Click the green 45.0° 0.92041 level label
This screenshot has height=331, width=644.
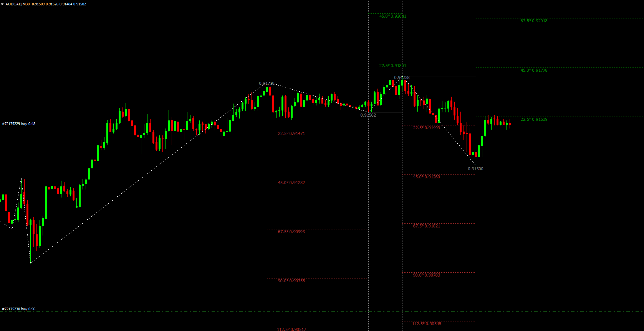click(x=392, y=16)
